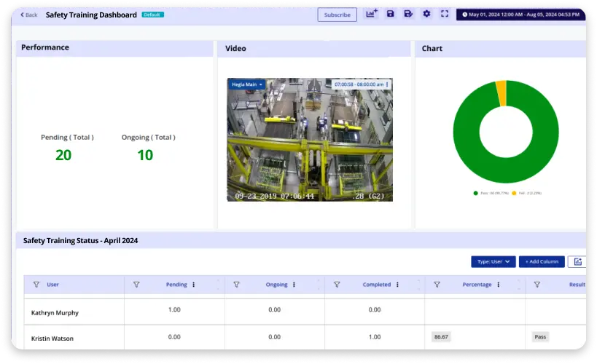Go back using the Back link
The image size is (597, 364).
point(29,15)
